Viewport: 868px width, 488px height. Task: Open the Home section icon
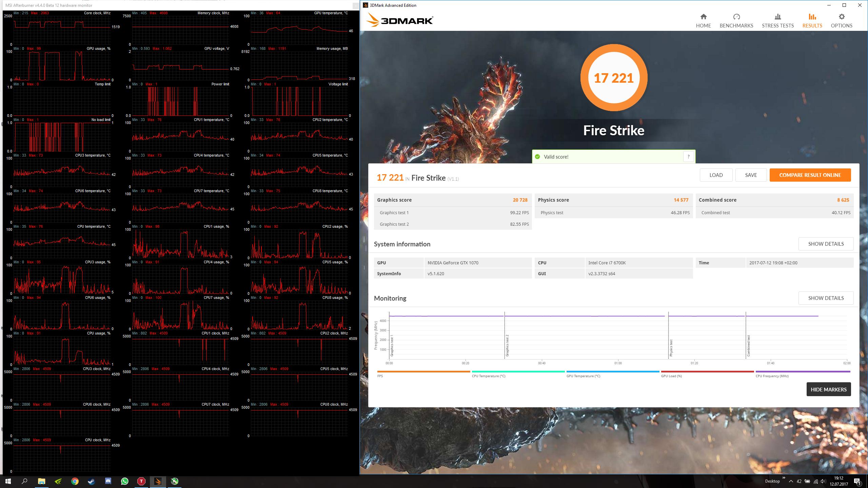pos(703,17)
